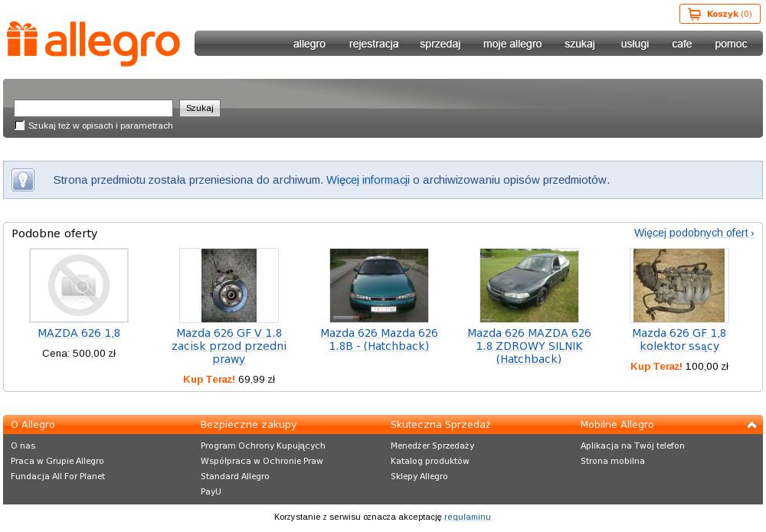Open pomoc in the navigation bar
766x532 pixels.
tap(731, 44)
